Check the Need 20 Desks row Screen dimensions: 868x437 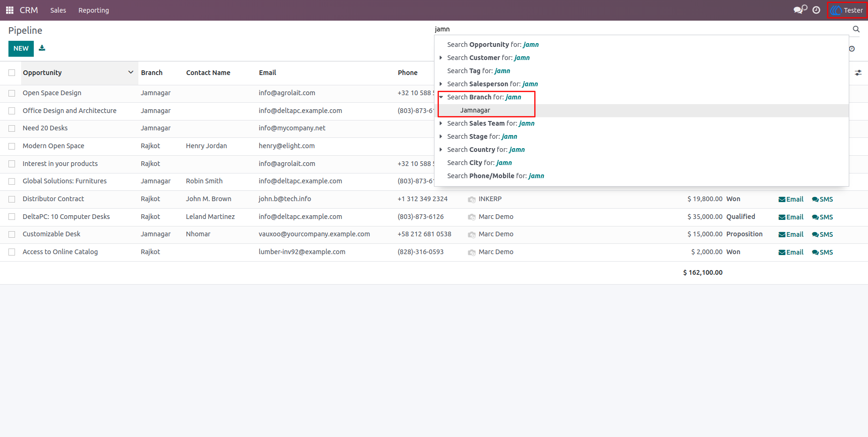tap(12, 128)
